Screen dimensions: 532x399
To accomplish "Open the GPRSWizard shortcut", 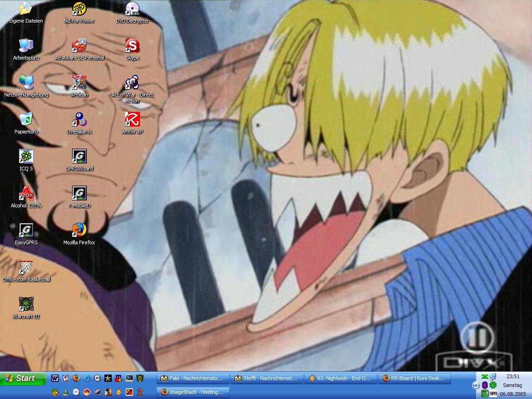I will [x=79, y=161].
